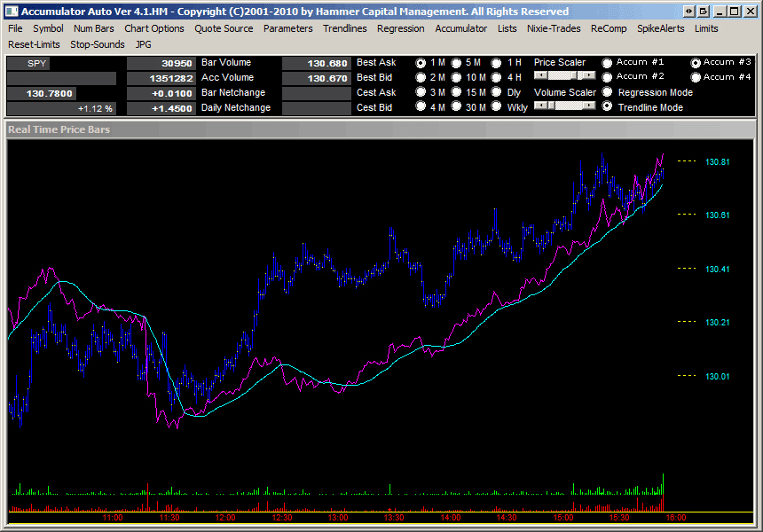
Task: Open the JPG menu
Action: click(143, 44)
